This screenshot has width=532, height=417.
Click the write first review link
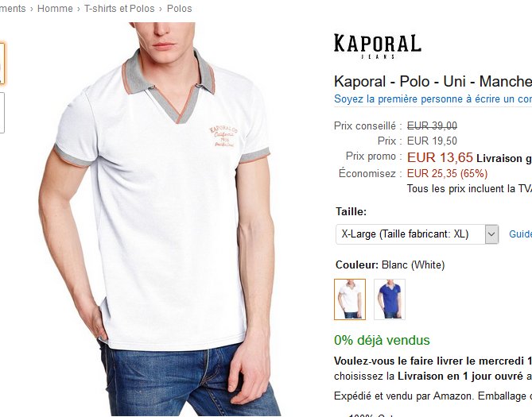tap(433, 99)
